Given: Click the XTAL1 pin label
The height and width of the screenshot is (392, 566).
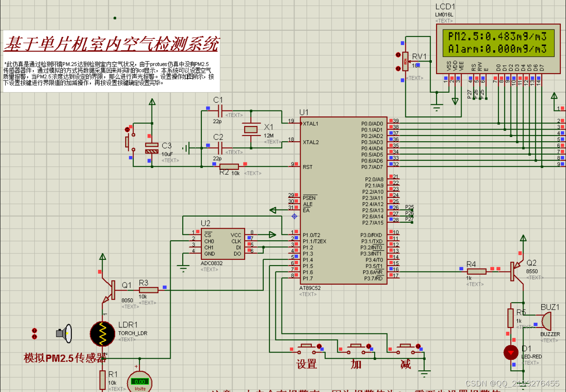Looking at the screenshot, I should tap(311, 123).
